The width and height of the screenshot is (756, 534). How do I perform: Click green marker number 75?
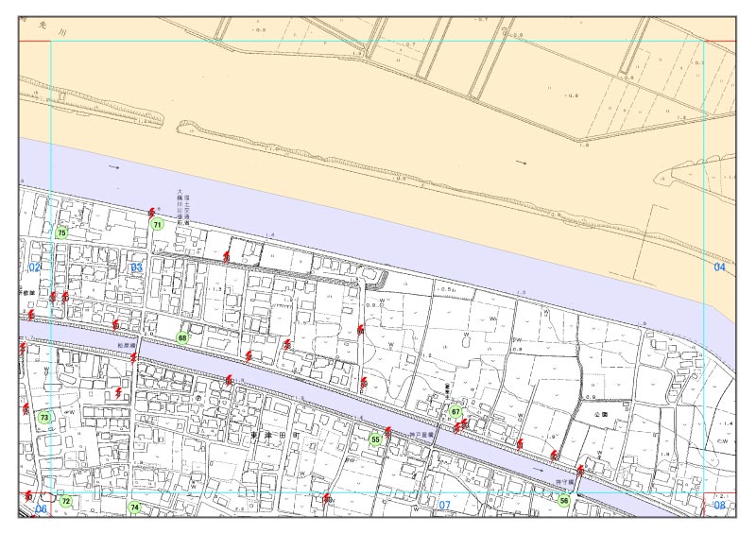click(x=62, y=233)
